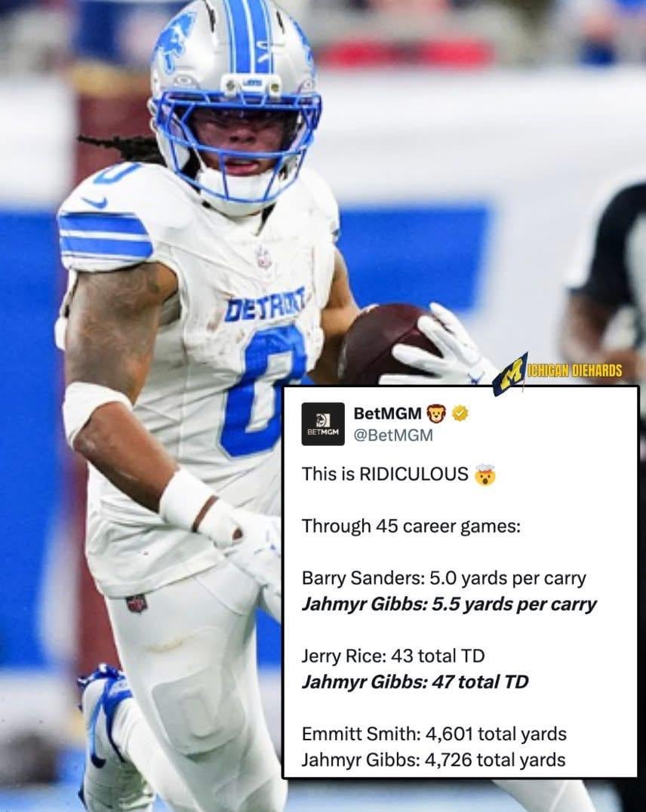Screen dimensions: 646x812
Task: Click the lion emoji beside BetMGM
Action: point(436,414)
